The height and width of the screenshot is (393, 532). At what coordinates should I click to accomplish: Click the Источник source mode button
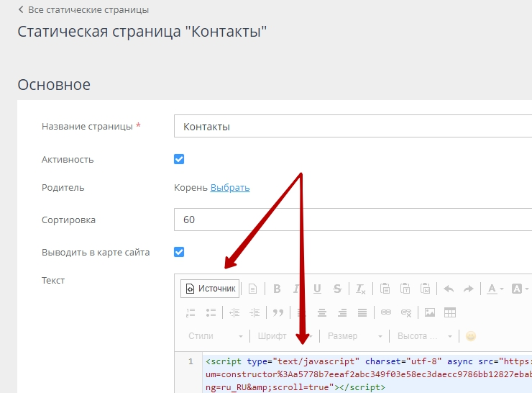(210, 289)
